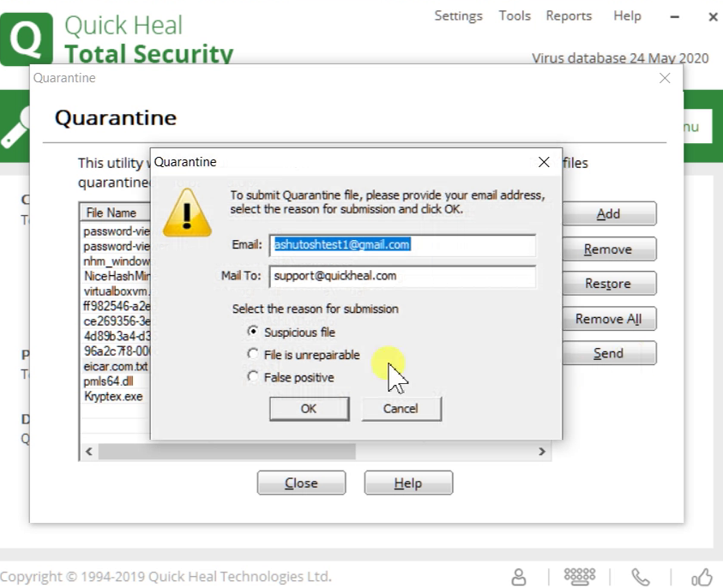The image size is (723, 588).
Task: Open the user profile icon in footer
Action: click(519, 577)
